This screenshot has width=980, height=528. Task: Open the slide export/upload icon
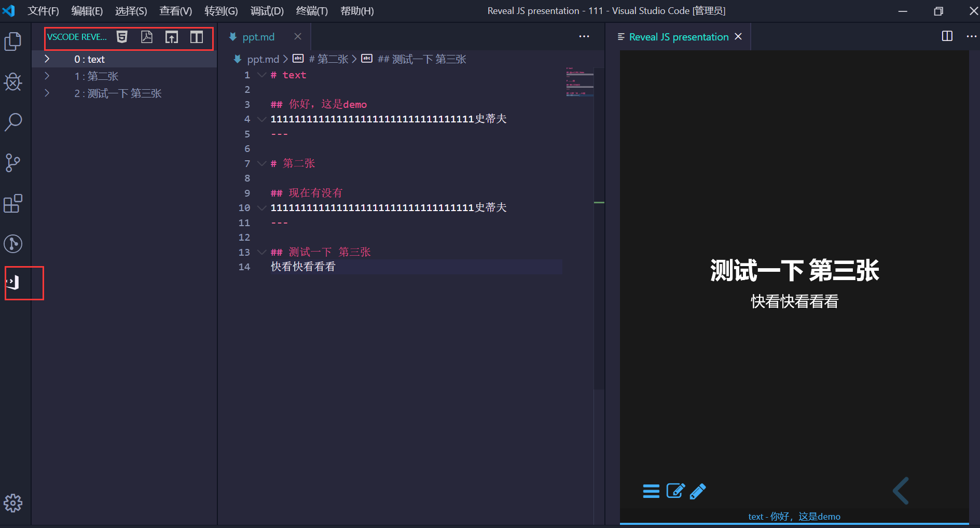tap(172, 37)
